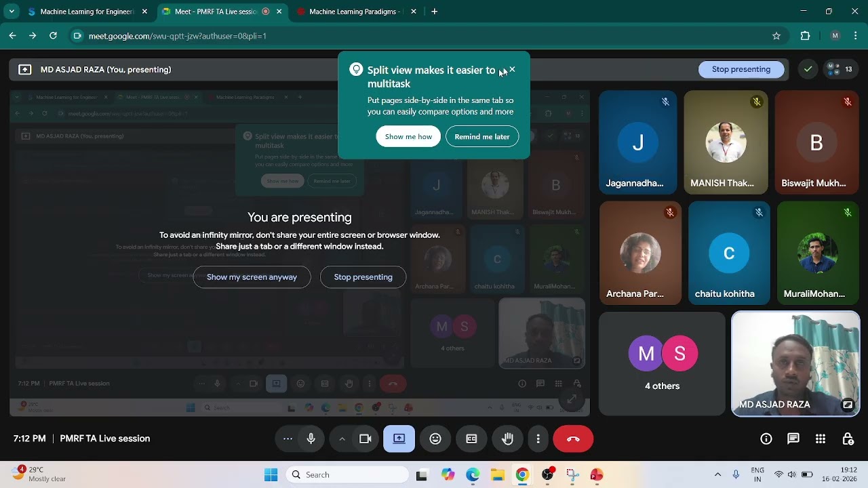Viewport: 868px width, 488px height.
Task: Open the activities grid icon
Action: coord(821,439)
